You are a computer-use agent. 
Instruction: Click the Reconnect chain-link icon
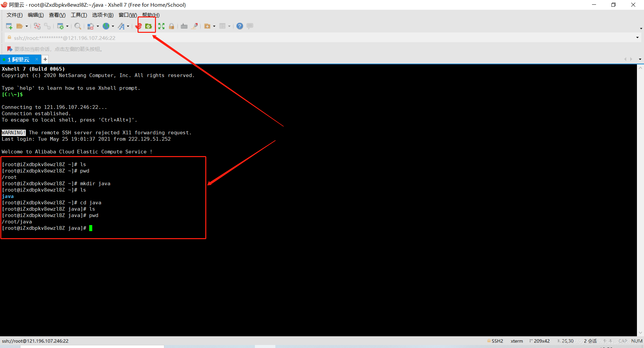47,26
